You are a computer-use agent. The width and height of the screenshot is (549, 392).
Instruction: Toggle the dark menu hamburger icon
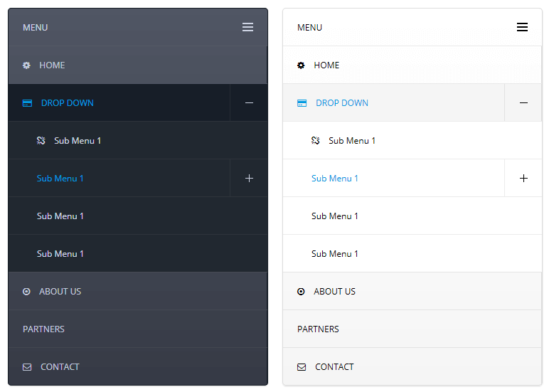tap(247, 27)
